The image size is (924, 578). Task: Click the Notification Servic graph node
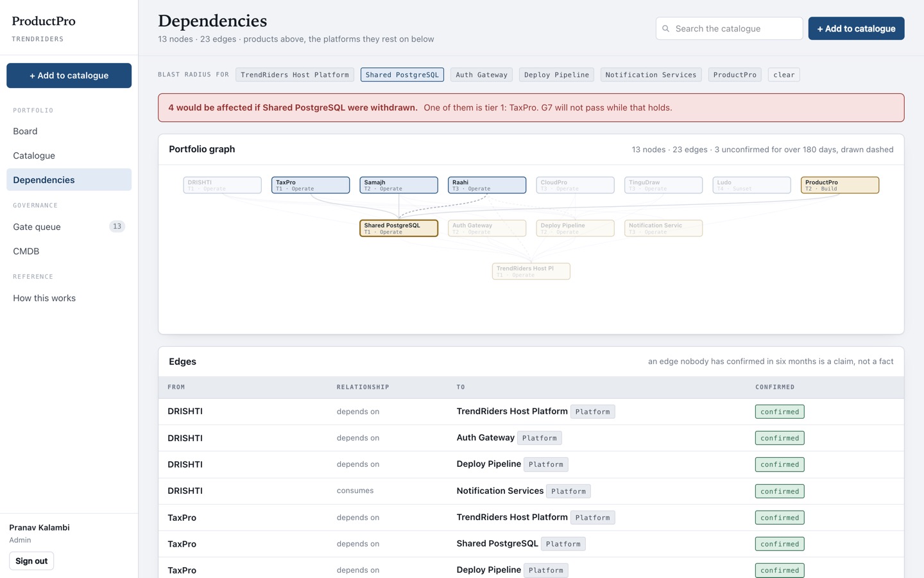tap(663, 228)
